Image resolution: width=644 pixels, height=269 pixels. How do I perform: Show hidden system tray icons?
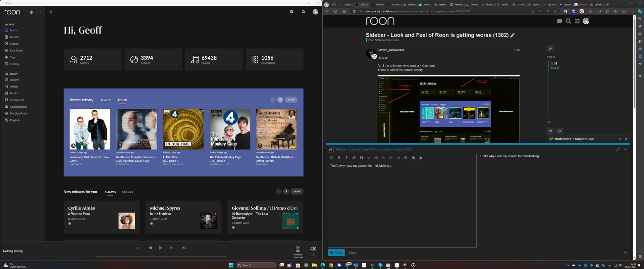coord(568,265)
